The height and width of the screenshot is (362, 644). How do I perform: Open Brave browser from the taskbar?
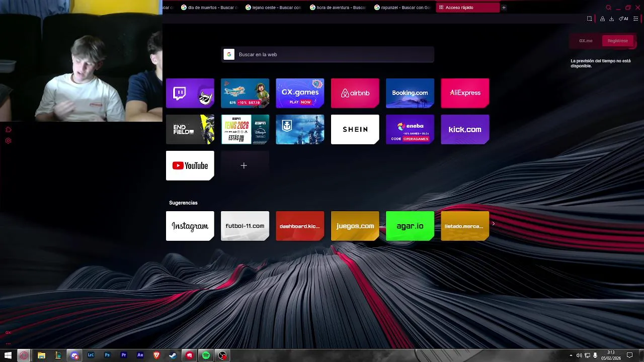click(x=156, y=355)
